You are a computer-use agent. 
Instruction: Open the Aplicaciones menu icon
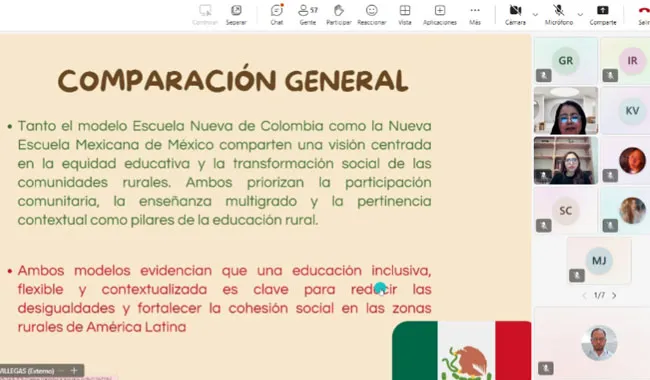[439, 10]
